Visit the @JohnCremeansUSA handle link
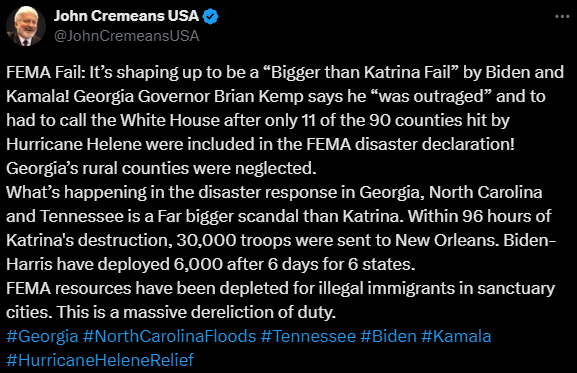This screenshot has width=577, height=373. pos(127,36)
